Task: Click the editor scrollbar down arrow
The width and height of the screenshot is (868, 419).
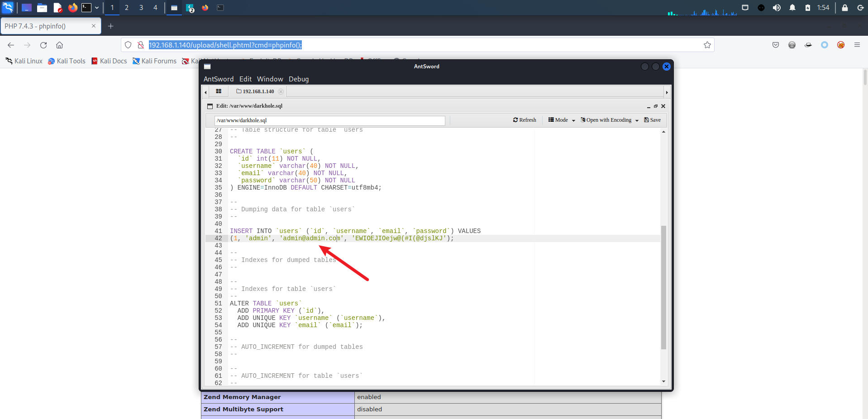Action: click(663, 381)
